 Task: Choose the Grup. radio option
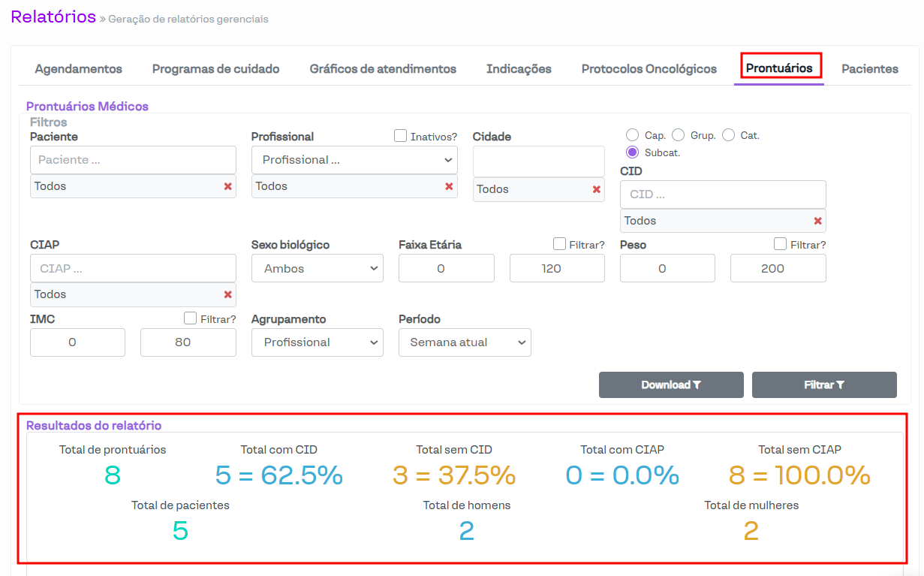[678, 135]
